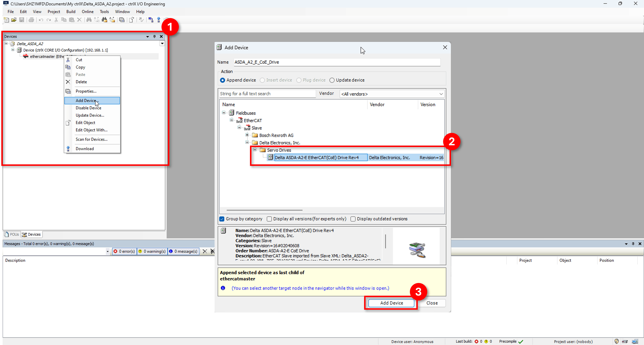Image resolution: width=644 pixels, height=345 pixels.
Task: Click the Name field ASDA_A2_E_CoE_Drive
Action: click(x=337, y=62)
